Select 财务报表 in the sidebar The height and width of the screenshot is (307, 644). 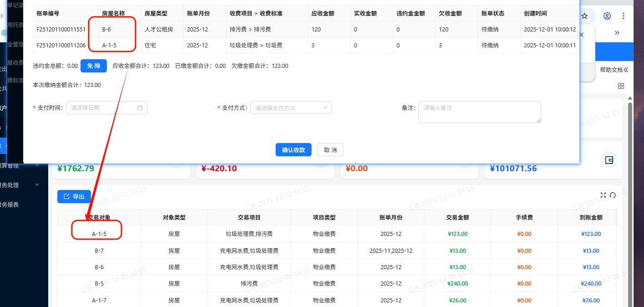coord(14,204)
